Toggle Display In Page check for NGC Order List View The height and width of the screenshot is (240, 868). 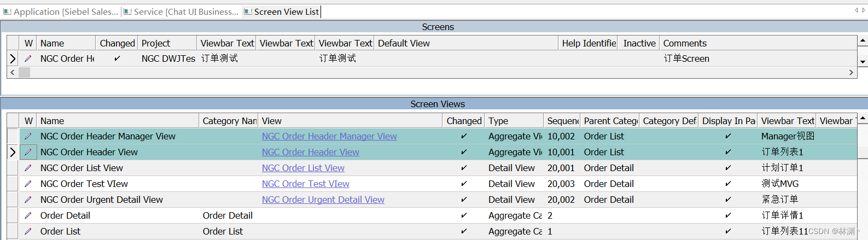[728, 168]
